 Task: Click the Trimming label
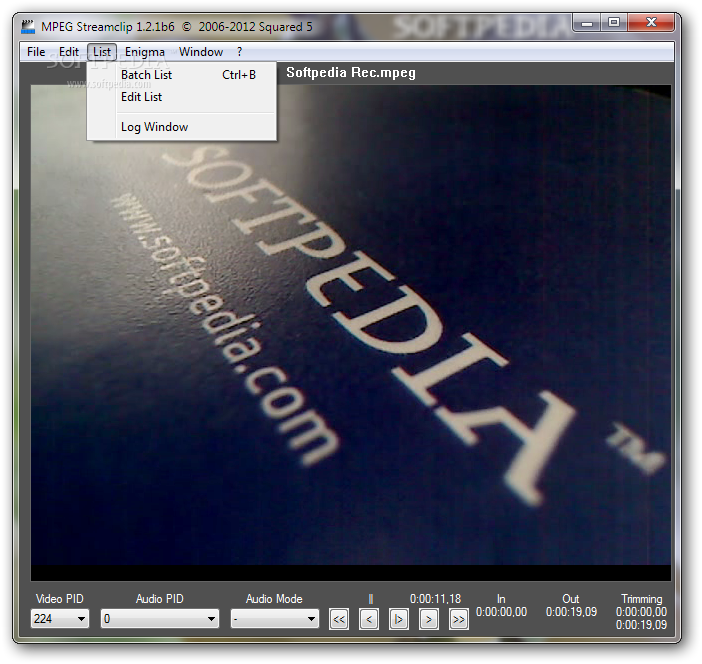642,599
